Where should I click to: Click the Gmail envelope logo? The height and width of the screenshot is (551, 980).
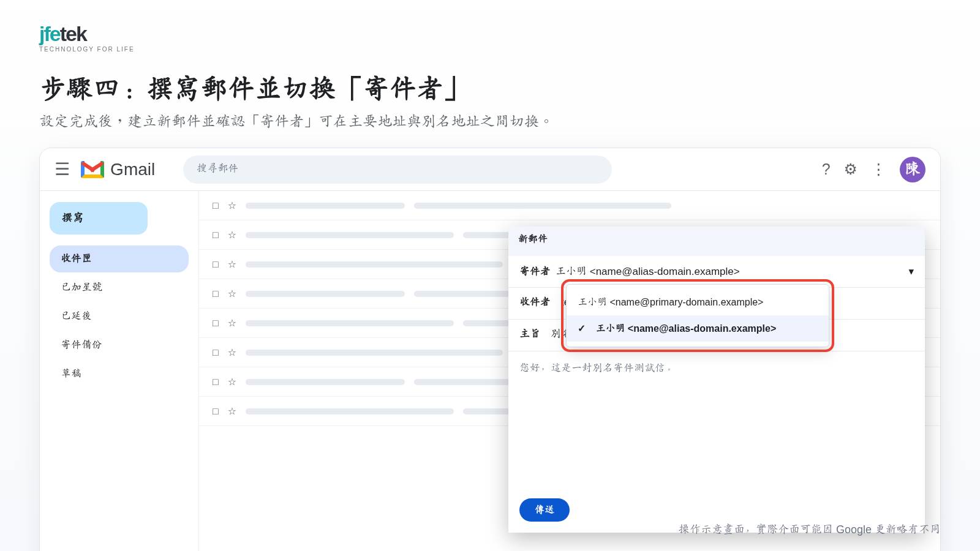(x=92, y=170)
